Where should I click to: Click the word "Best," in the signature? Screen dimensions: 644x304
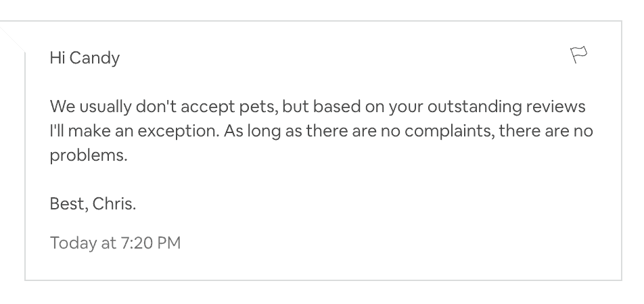pyautogui.click(x=69, y=203)
